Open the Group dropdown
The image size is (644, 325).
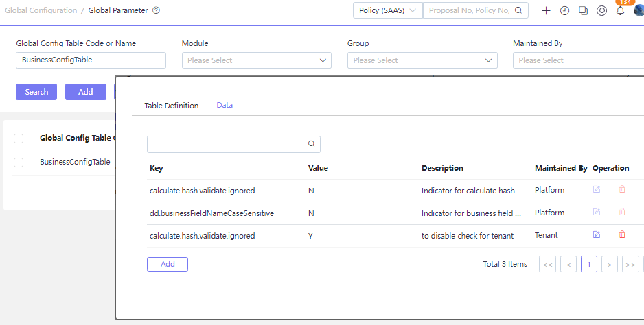[422, 60]
